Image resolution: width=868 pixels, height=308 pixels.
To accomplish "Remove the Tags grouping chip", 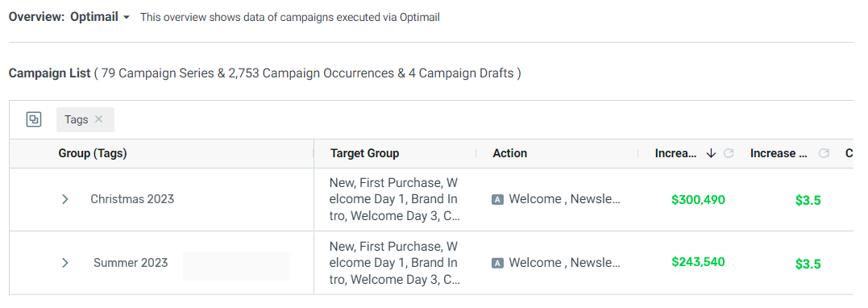I will (x=98, y=119).
